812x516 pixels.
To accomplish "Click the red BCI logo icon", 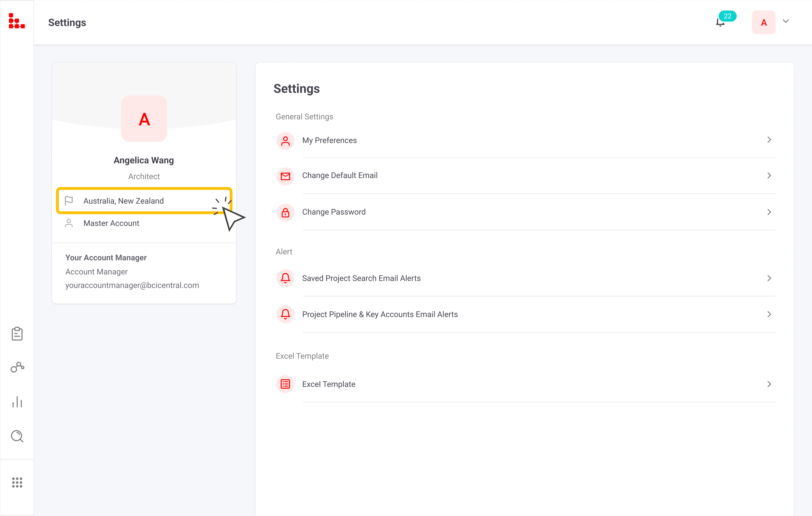I will [x=17, y=21].
